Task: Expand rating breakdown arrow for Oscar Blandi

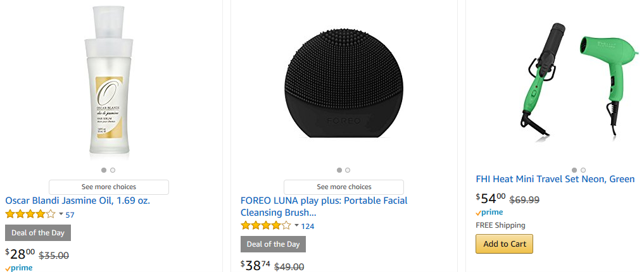Action: pos(61,214)
